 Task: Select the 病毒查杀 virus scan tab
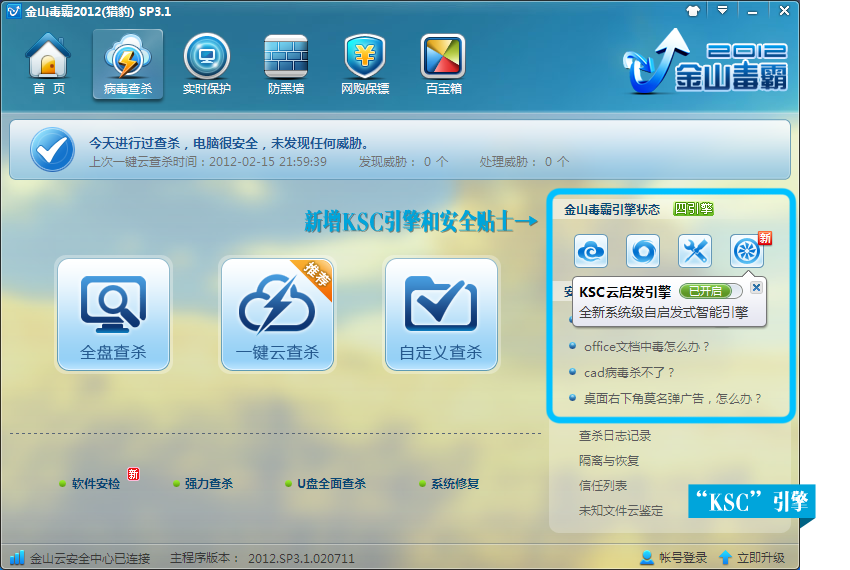128,64
